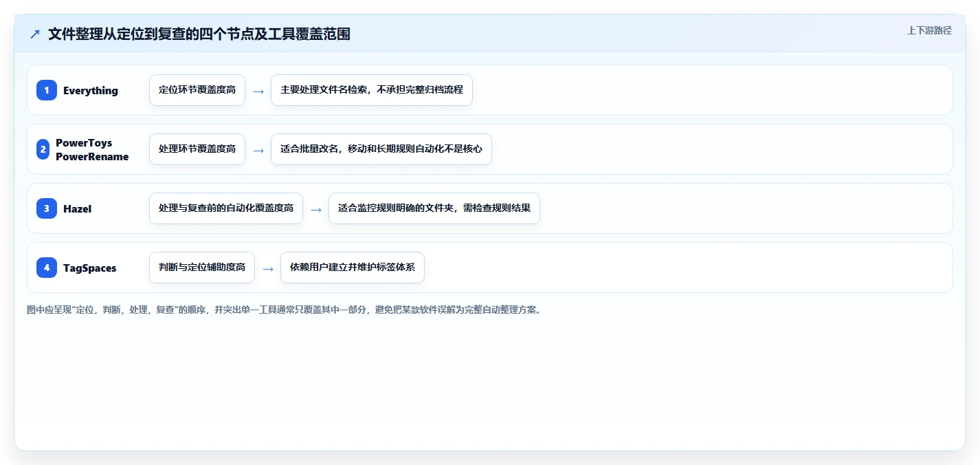Click 依赖用户建立并维护标签体系 box
The height and width of the screenshot is (465, 980).
pos(353,268)
